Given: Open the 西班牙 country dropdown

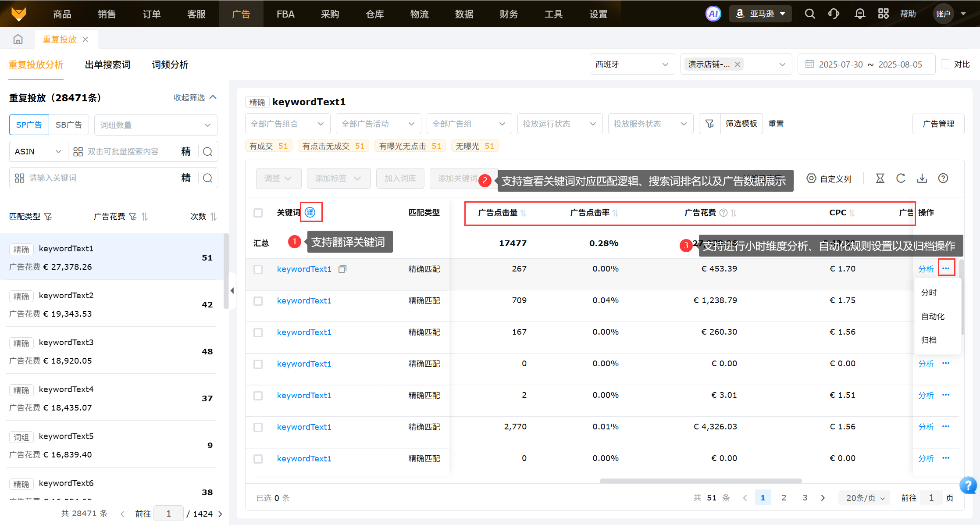Looking at the screenshot, I should tap(631, 64).
